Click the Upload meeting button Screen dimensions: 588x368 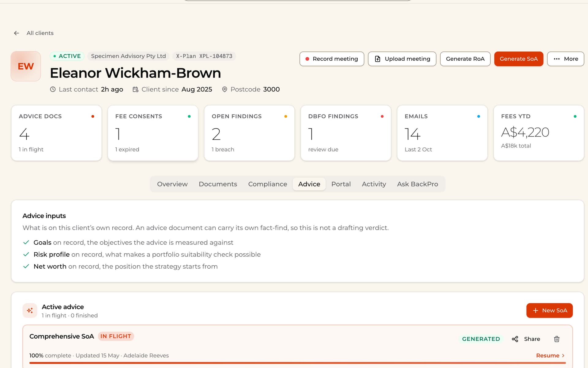click(402, 59)
